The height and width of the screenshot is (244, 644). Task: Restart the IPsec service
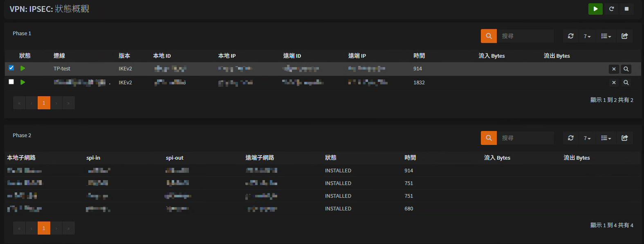point(611,9)
